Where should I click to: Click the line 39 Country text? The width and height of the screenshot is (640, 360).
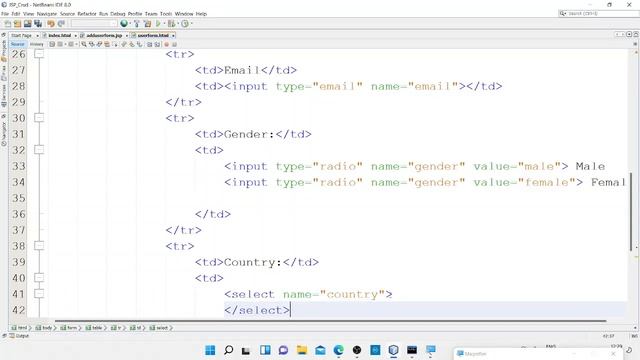pos(253,262)
